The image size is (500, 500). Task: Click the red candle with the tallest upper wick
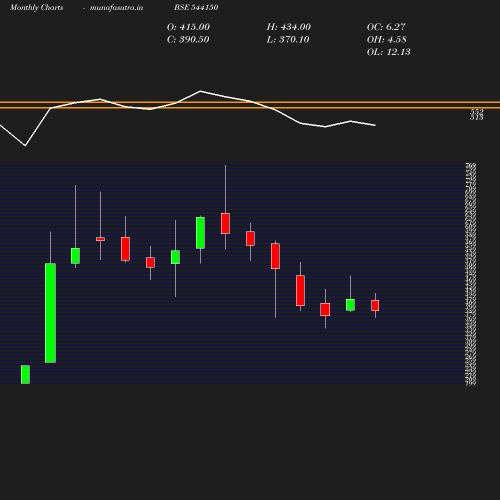[x=225, y=223]
